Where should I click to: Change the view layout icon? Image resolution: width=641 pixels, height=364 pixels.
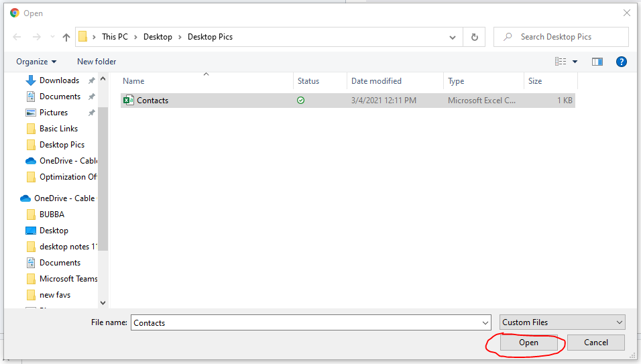pyautogui.click(x=561, y=61)
